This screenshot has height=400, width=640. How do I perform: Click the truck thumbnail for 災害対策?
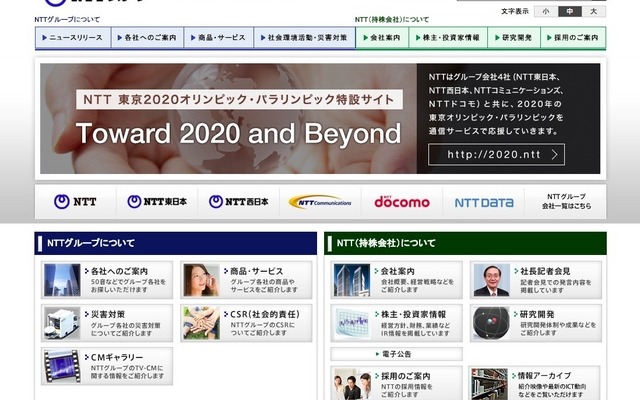click(x=62, y=323)
